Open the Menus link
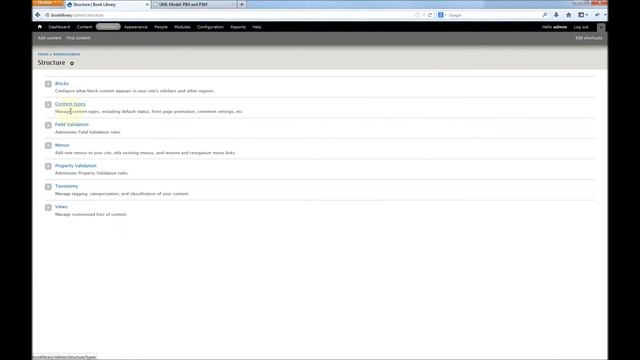The height and width of the screenshot is (360, 640). point(62,145)
